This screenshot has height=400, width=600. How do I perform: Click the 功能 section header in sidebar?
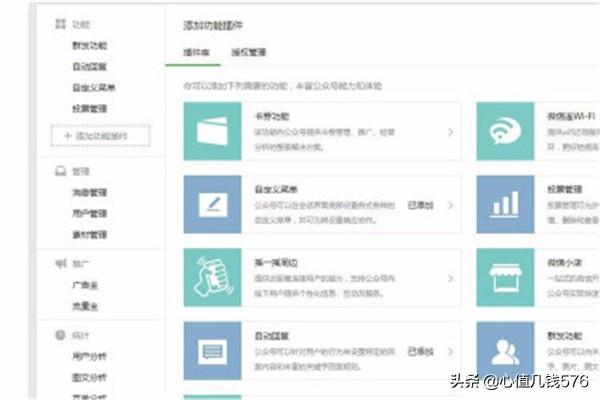[81, 24]
